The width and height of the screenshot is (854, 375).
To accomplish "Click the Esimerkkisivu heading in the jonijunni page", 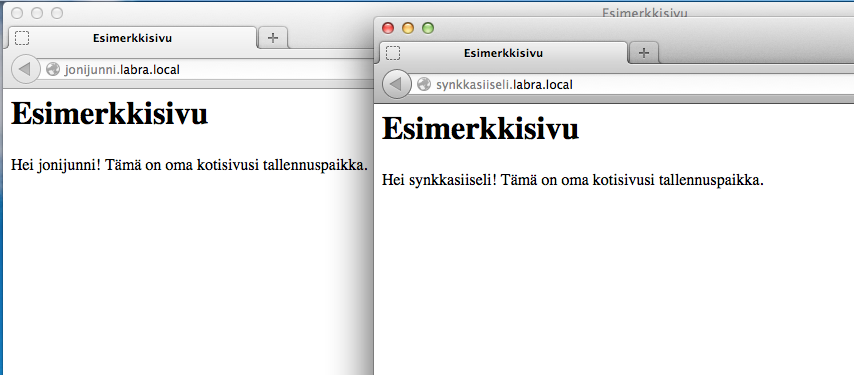I will 109,115.
